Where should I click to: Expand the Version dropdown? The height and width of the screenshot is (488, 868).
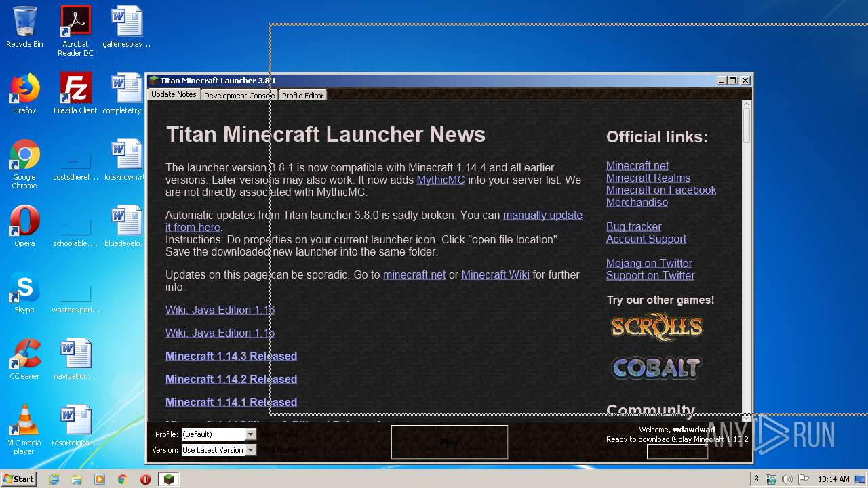pos(251,450)
